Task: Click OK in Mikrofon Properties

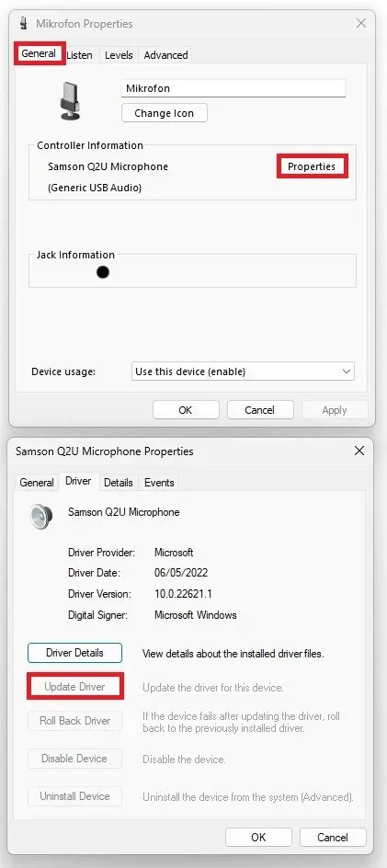Action: [x=186, y=410]
